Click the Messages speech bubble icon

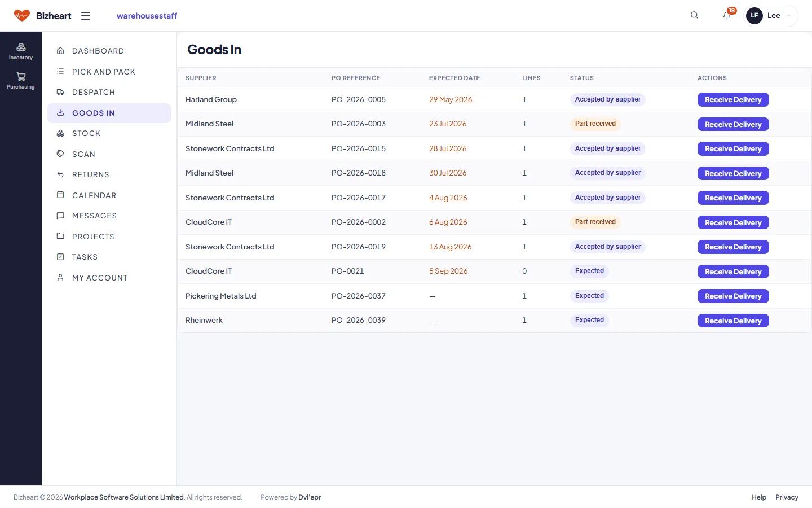point(60,216)
